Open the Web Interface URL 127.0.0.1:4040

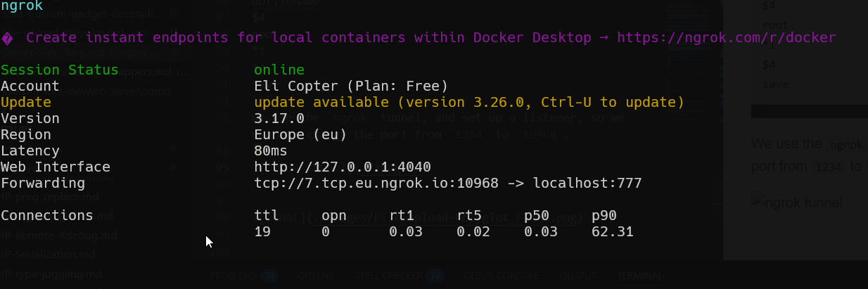pos(342,167)
